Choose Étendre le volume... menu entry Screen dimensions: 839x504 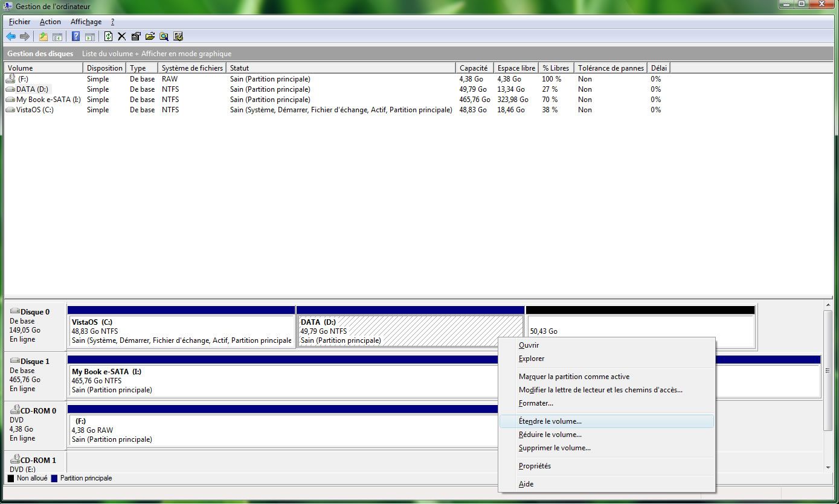click(606, 421)
